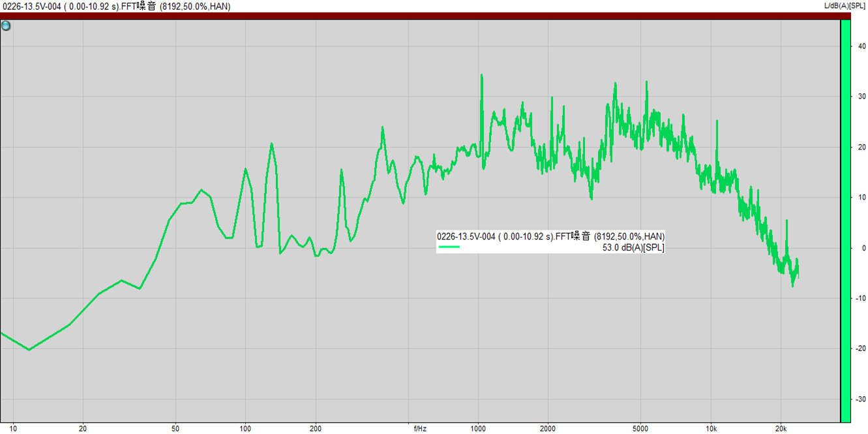Click the legend curve name text

coord(550,236)
